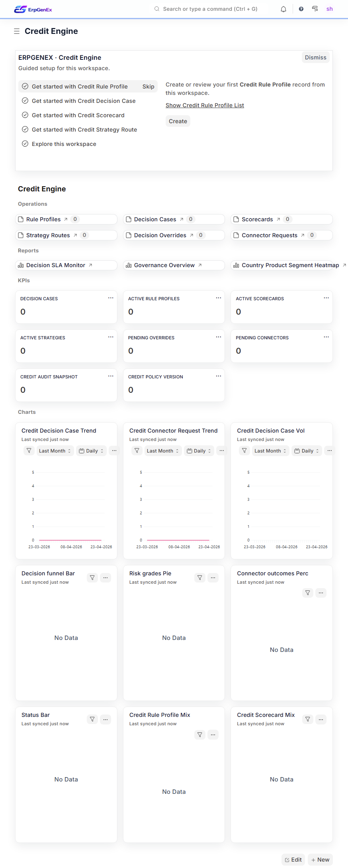The image size is (348, 868).
Task: Open more options on Active Rule Profiles card
Action: click(219, 298)
